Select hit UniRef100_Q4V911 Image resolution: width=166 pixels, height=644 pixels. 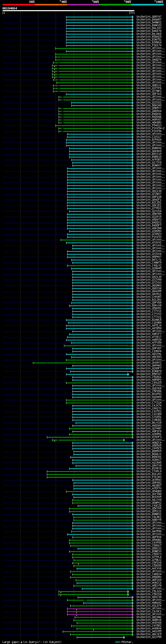tap(149, 294)
